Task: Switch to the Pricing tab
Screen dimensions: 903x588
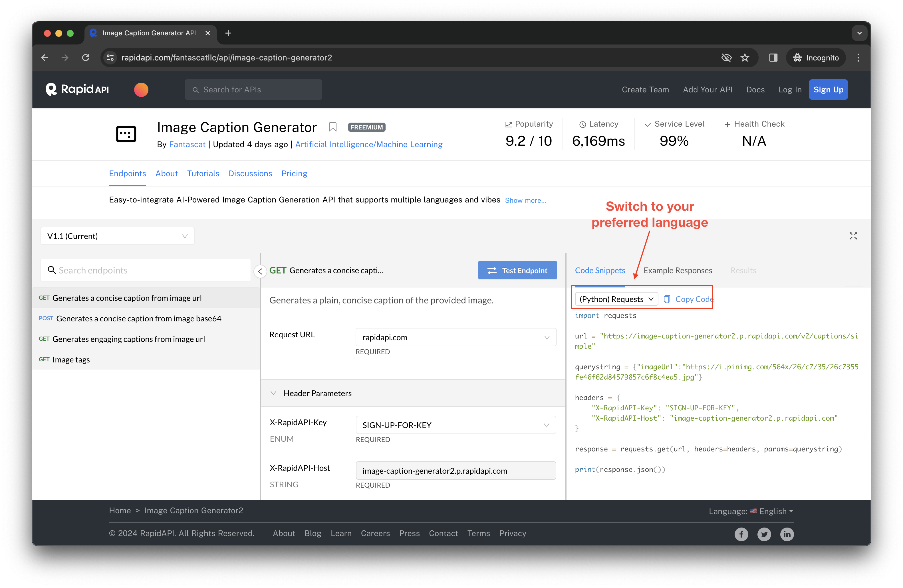Action: click(x=294, y=174)
